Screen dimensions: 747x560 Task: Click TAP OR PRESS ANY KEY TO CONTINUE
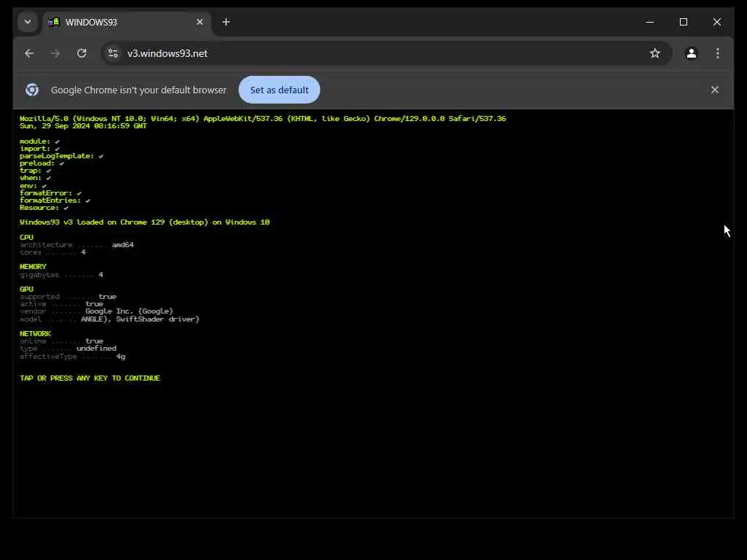click(90, 378)
